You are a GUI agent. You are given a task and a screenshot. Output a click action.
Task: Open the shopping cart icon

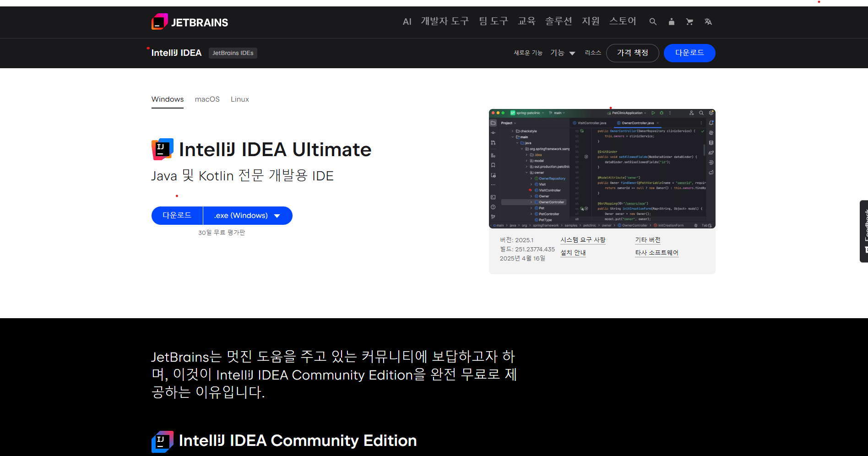(x=689, y=22)
